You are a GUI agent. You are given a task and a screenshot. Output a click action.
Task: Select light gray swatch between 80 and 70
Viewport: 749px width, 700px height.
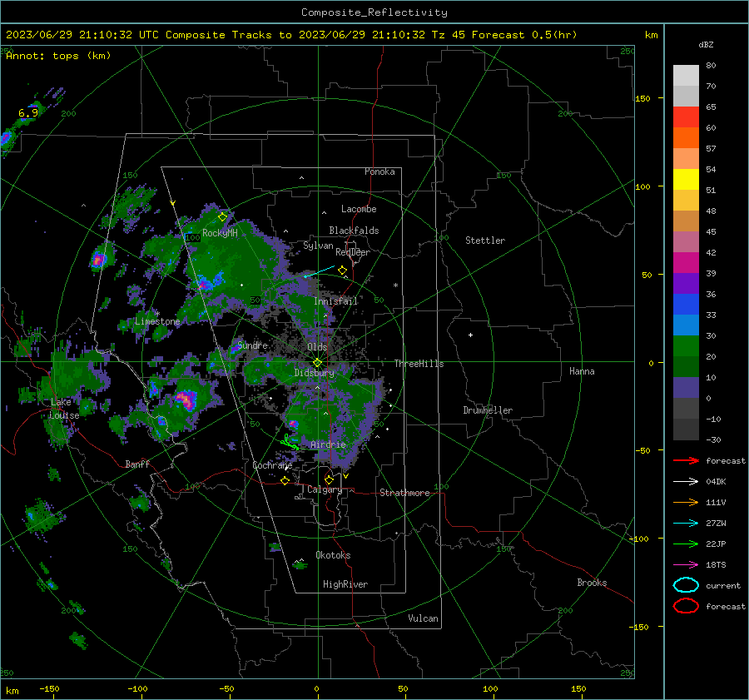[686, 76]
